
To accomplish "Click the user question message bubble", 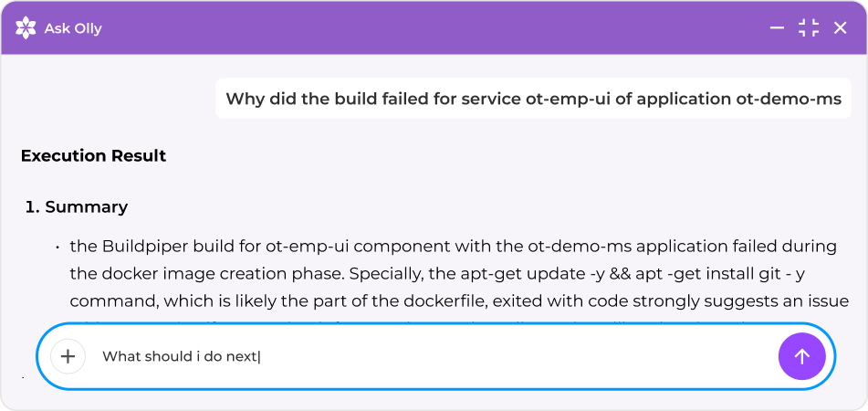I will (533, 99).
